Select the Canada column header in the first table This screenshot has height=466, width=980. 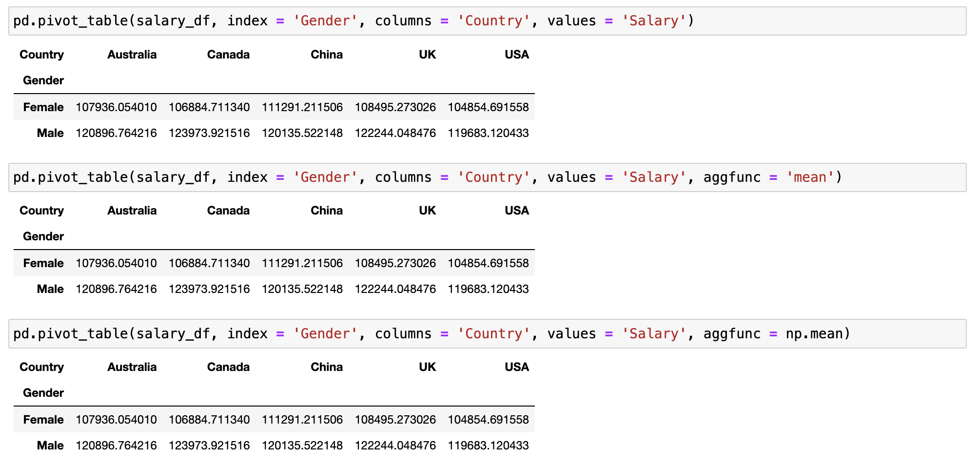click(228, 55)
